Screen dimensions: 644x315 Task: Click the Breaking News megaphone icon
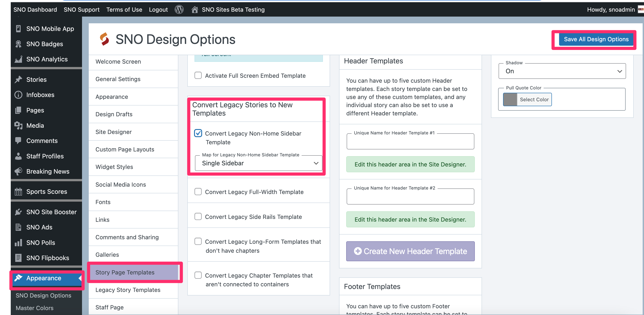18,171
